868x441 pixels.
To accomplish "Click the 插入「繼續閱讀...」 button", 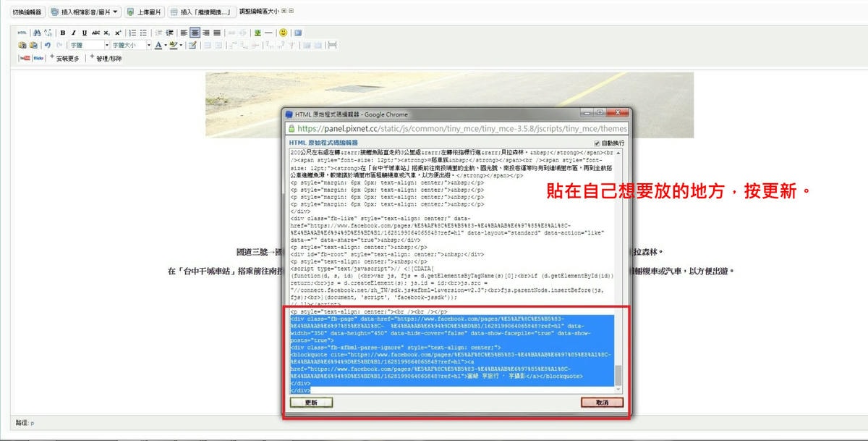I will coord(202,12).
